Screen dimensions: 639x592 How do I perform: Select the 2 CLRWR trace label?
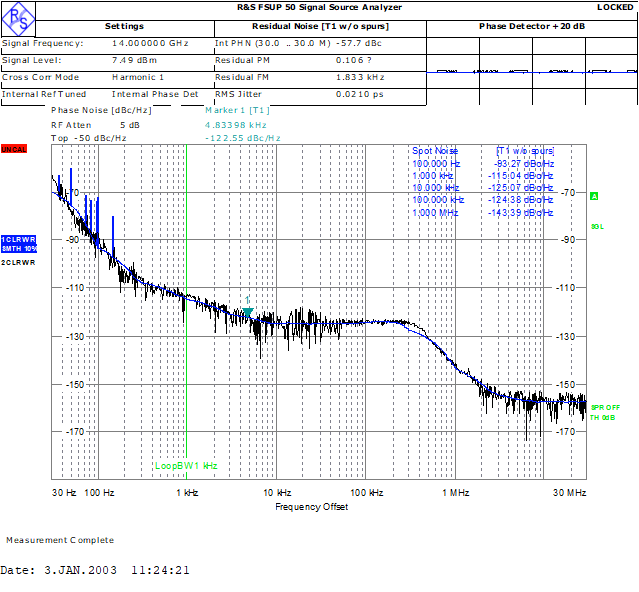pyautogui.click(x=17, y=262)
